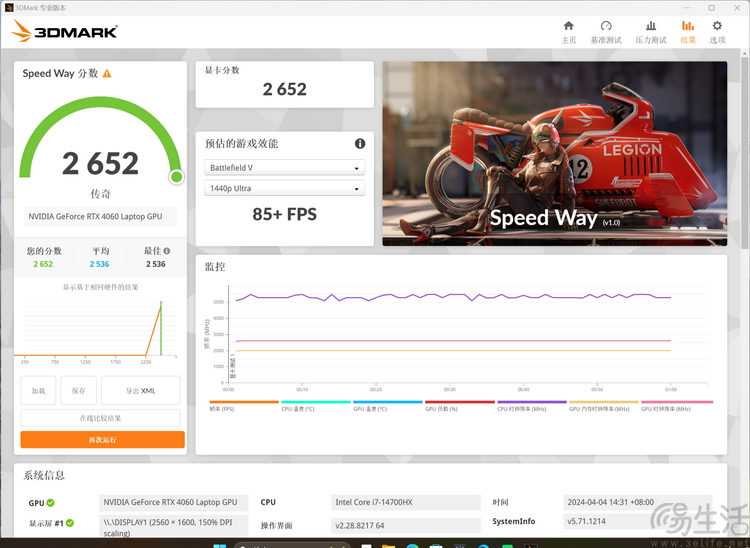The image size is (750, 548).
Task: Click the Speed Way benchmark preview image
Action: pos(554,153)
